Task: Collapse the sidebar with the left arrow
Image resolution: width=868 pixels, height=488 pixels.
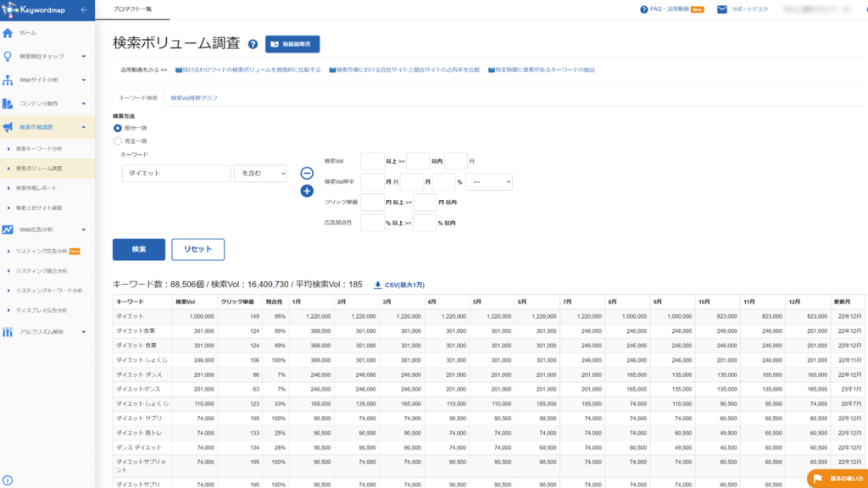Action: tap(84, 9)
